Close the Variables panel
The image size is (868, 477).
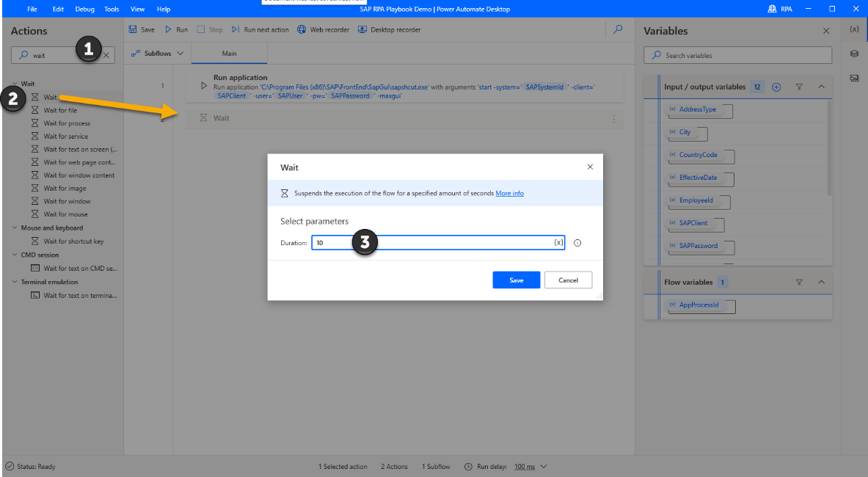point(826,31)
